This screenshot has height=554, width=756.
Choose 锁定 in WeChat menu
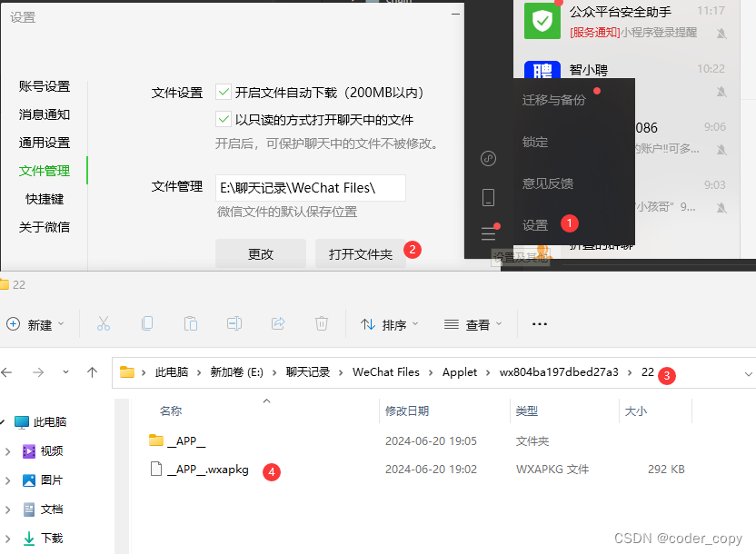tap(535, 142)
